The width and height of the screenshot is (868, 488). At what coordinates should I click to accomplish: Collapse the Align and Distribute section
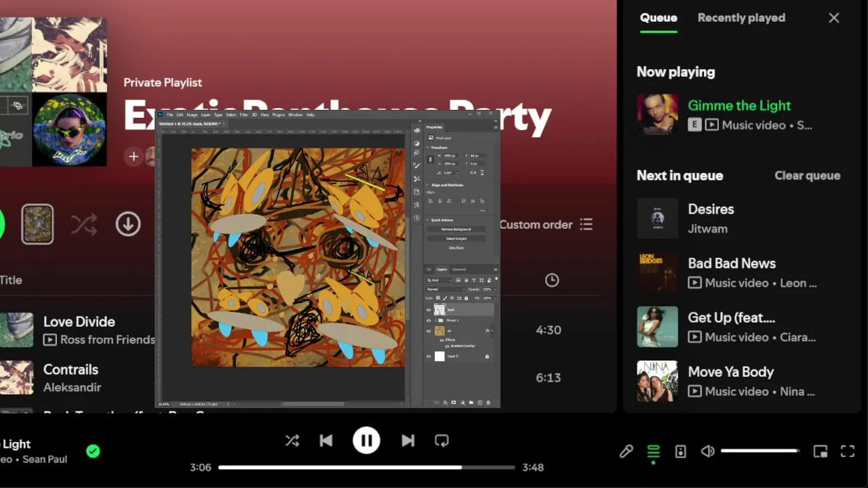pos(428,185)
